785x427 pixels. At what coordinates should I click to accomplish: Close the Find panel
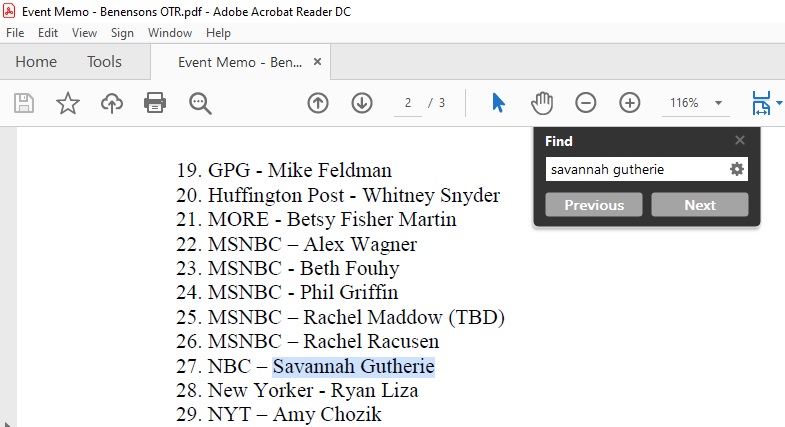(740, 140)
